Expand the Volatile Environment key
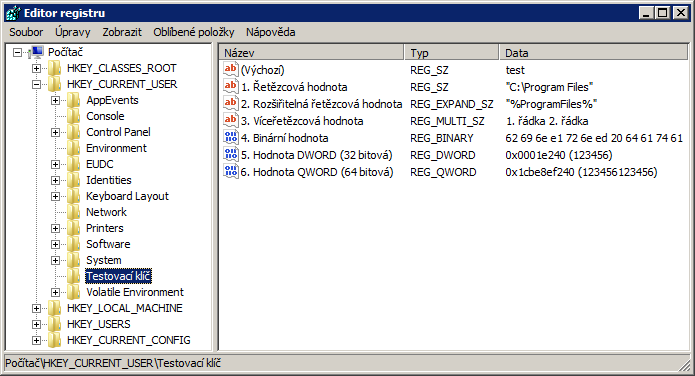The width and height of the screenshot is (695, 376). click(55, 292)
